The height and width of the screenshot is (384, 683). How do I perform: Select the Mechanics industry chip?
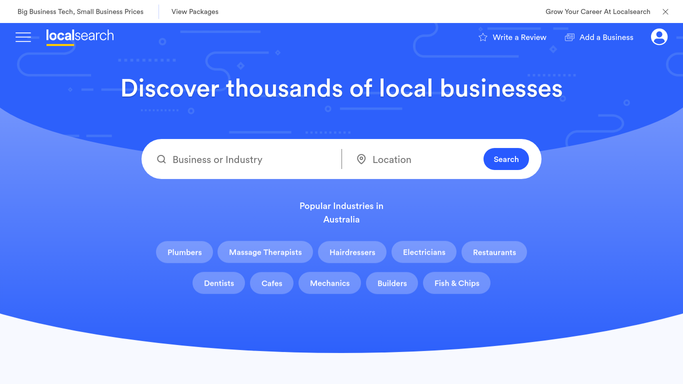330,283
